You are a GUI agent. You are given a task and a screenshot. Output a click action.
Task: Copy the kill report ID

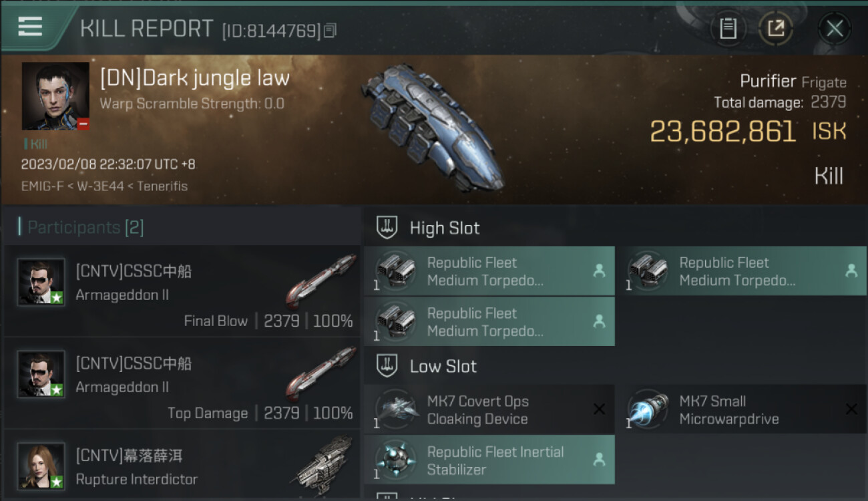point(330,31)
